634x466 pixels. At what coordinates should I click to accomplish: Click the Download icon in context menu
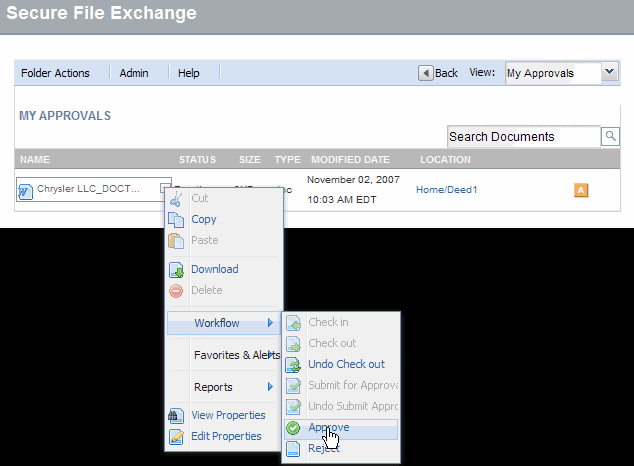(x=176, y=269)
